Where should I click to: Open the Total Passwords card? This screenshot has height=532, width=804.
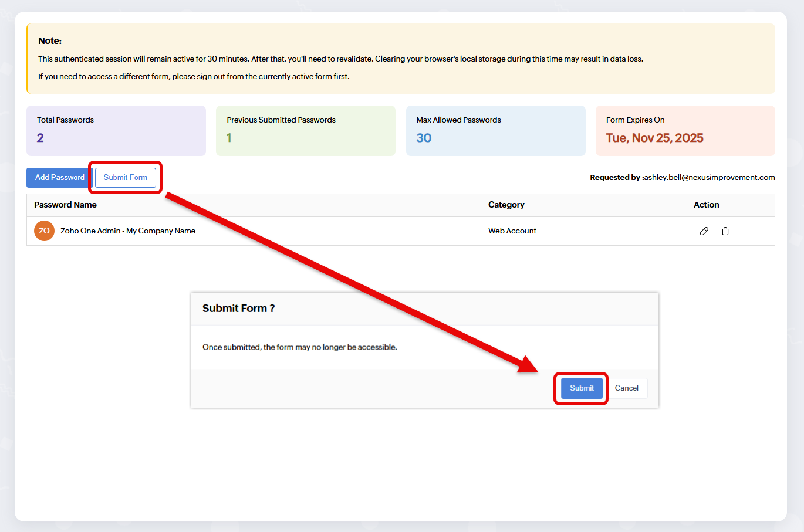pos(116,130)
